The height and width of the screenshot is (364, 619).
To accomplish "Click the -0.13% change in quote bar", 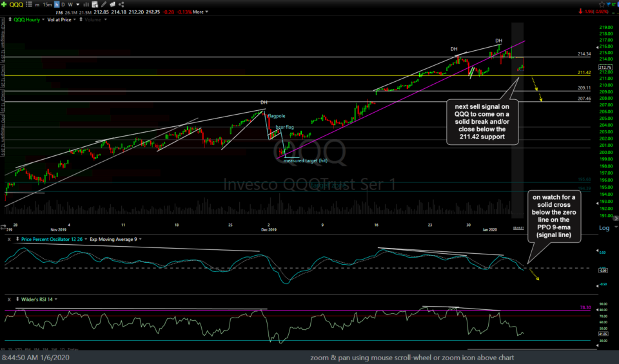I will click(184, 12).
